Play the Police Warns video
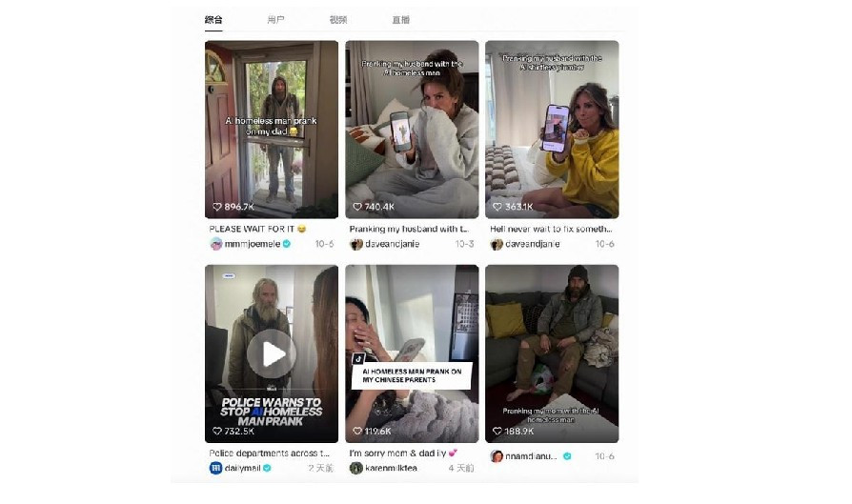852x504 pixels. tap(272, 353)
